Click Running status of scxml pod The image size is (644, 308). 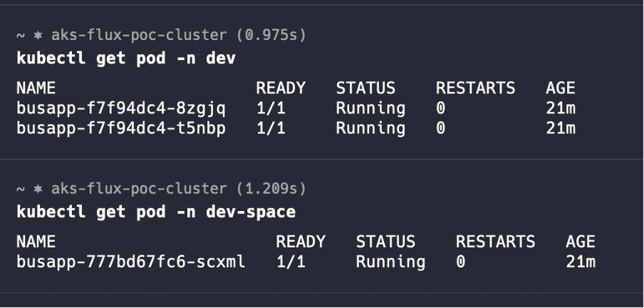390,262
